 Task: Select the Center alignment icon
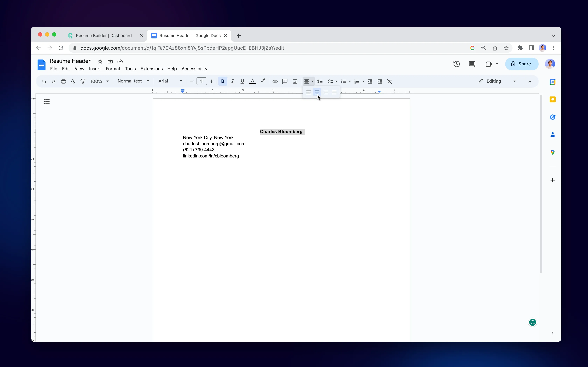click(317, 92)
